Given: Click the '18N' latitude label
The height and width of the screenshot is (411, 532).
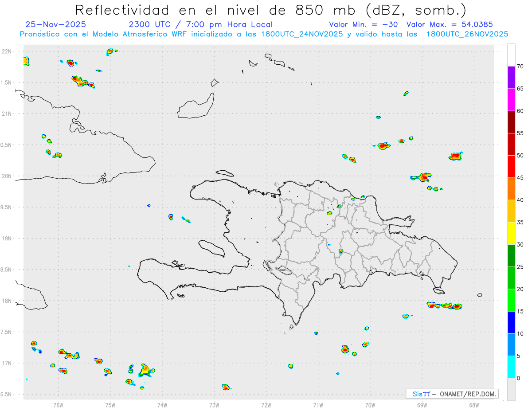Looking at the screenshot, I should (6, 301).
